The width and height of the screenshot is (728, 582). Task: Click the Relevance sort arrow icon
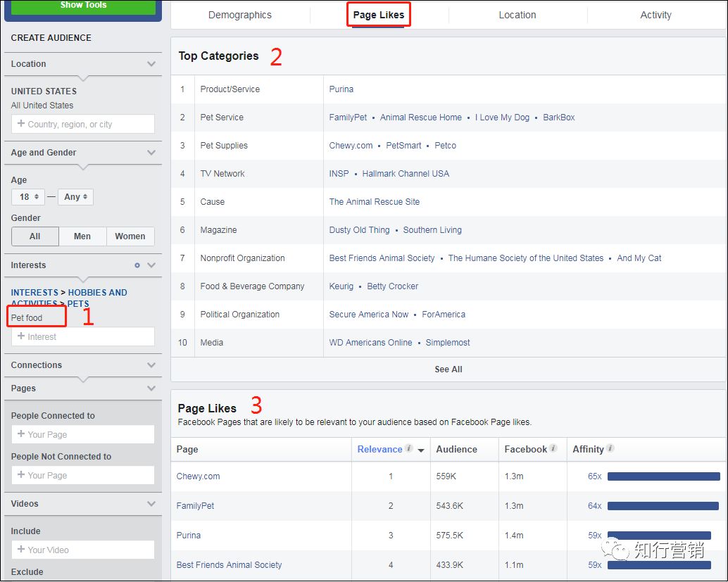click(421, 450)
